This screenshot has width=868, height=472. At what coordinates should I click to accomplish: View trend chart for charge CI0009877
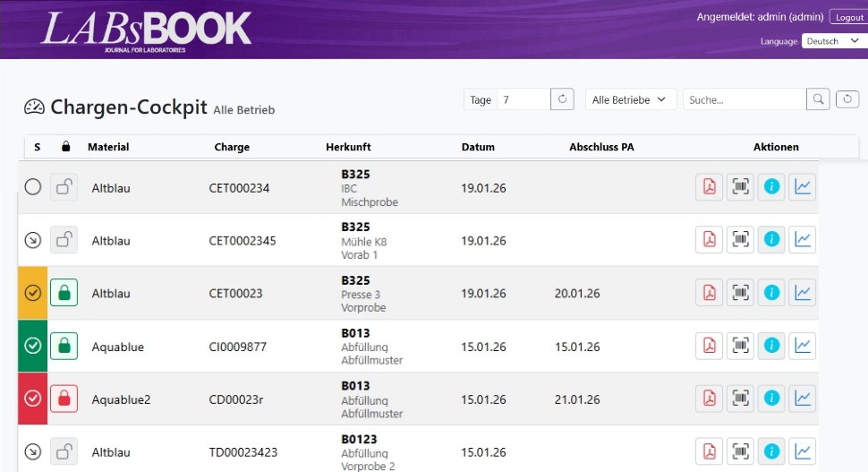click(x=802, y=346)
